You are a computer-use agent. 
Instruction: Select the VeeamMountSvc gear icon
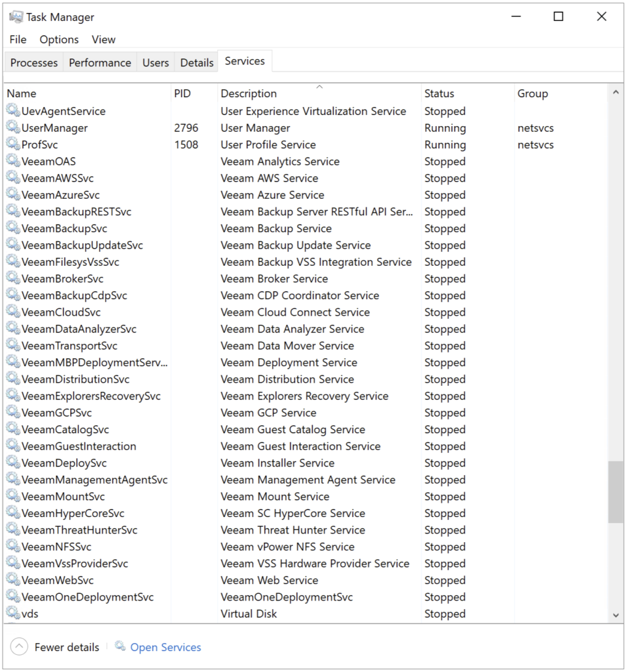[13, 495]
